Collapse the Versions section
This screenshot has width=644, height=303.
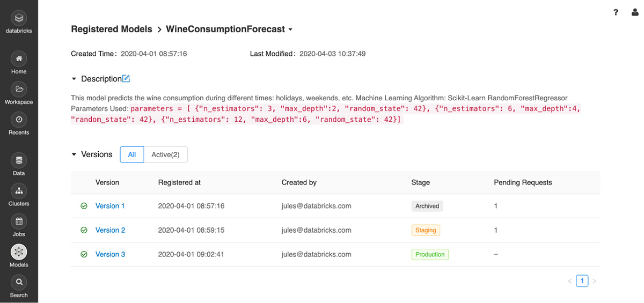point(74,154)
